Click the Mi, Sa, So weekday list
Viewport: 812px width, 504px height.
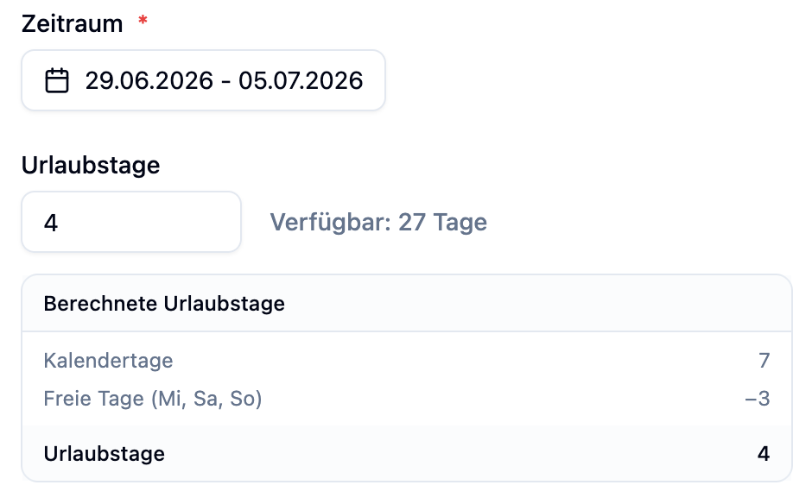(x=206, y=399)
